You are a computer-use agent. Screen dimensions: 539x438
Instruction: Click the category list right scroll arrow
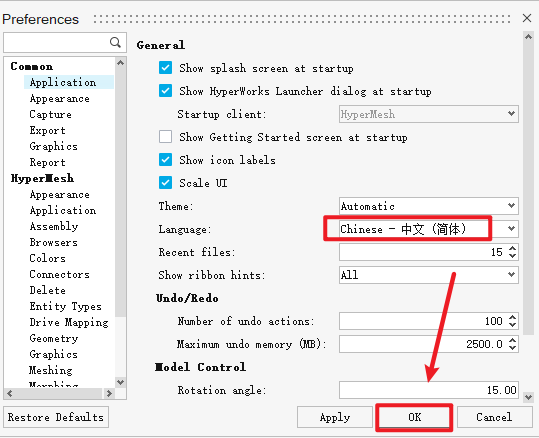click(x=109, y=393)
